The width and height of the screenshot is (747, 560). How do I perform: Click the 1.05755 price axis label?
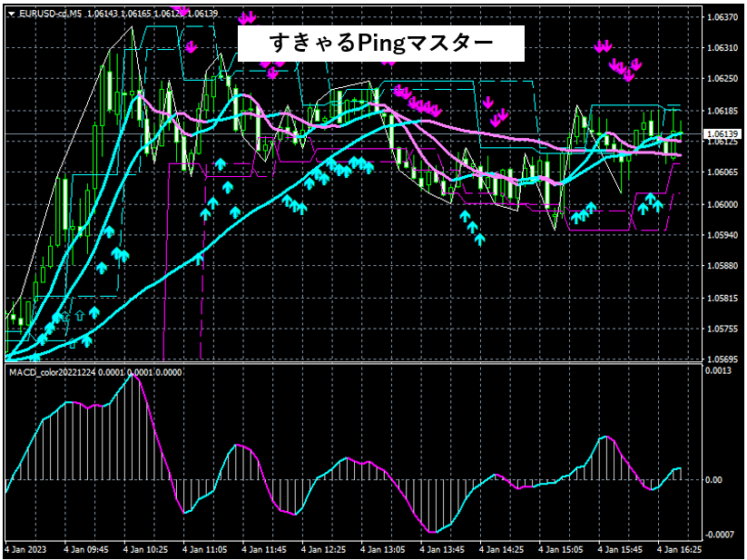[722, 329]
